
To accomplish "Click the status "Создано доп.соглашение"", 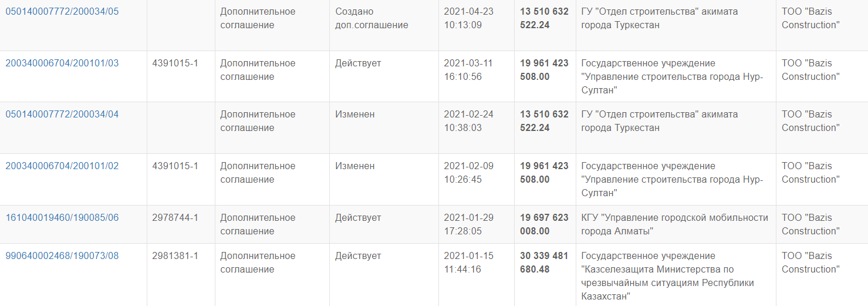I will [x=371, y=18].
